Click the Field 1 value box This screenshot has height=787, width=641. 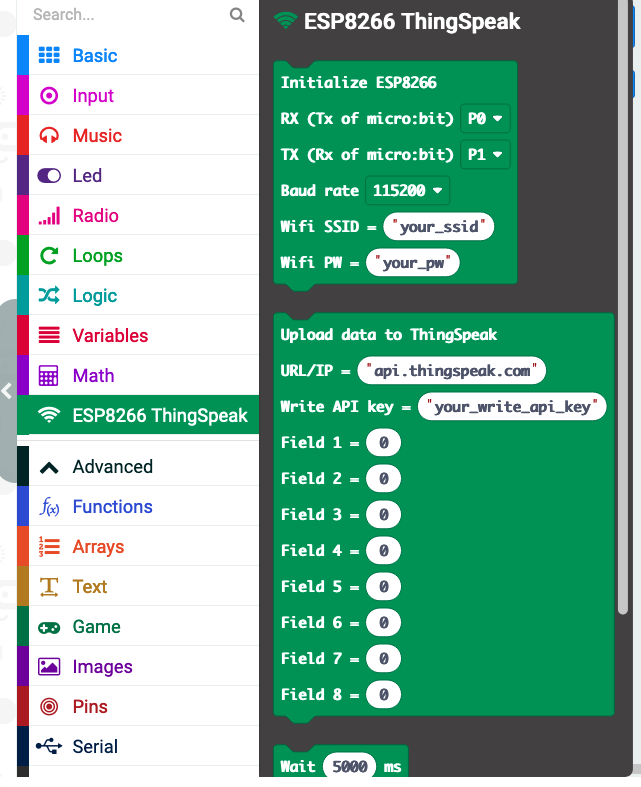(383, 443)
